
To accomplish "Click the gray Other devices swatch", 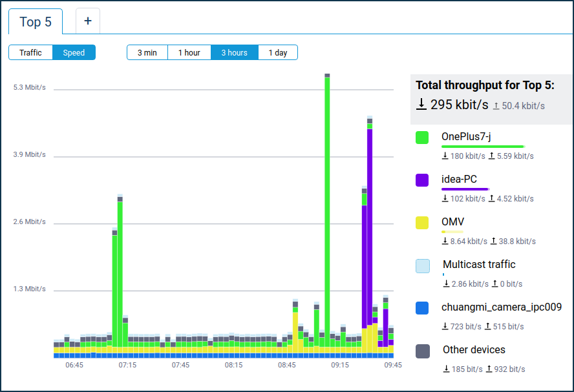I will [x=423, y=351].
